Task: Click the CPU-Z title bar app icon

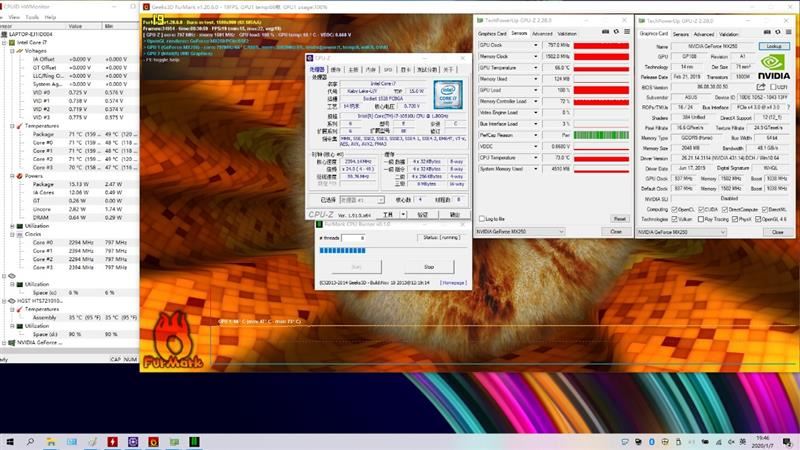Action: 310,58
